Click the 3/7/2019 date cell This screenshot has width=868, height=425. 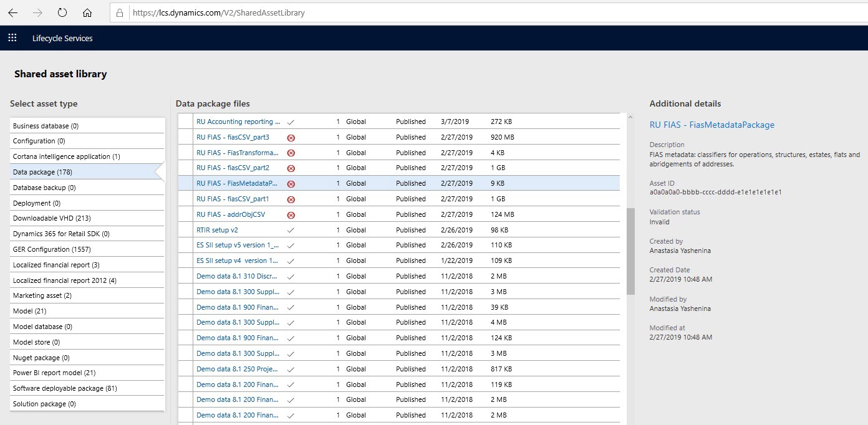(455, 122)
